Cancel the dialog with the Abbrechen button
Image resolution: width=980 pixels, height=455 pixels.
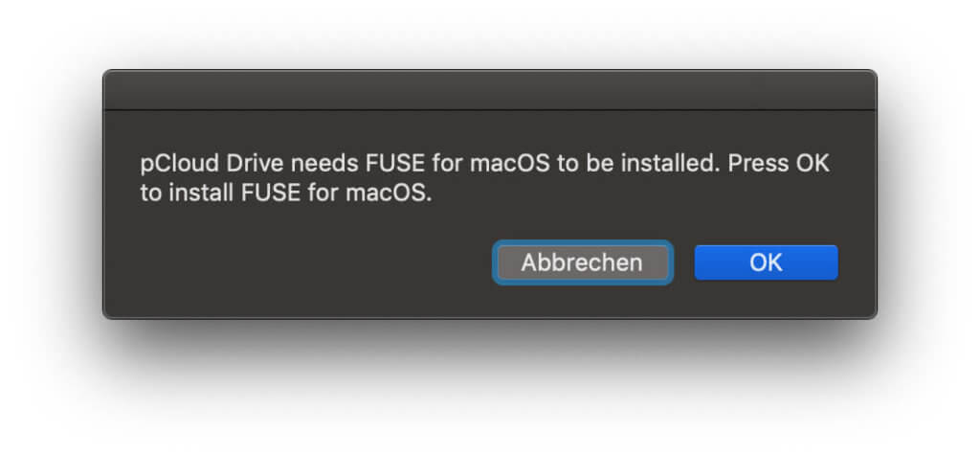(582, 262)
